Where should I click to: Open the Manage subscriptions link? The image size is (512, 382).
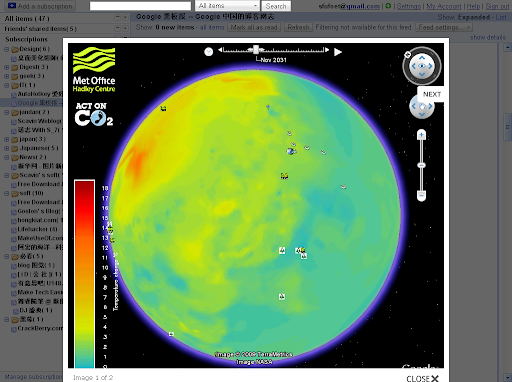33,377
